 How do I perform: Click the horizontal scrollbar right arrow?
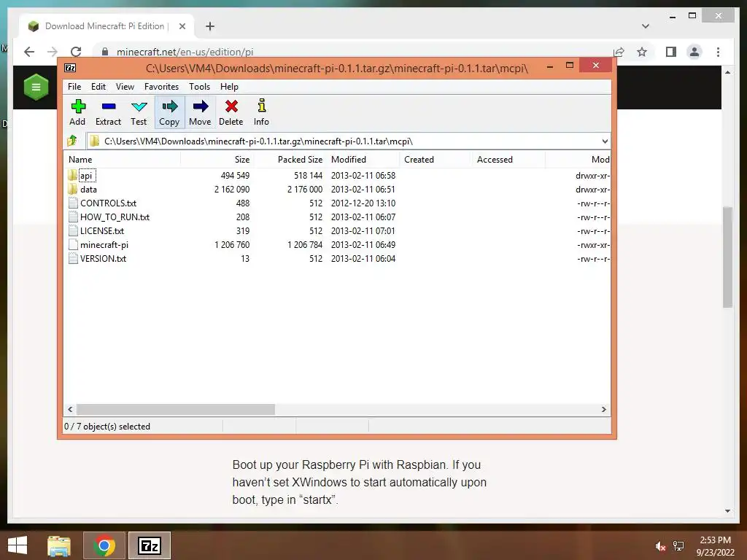pyautogui.click(x=603, y=410)
